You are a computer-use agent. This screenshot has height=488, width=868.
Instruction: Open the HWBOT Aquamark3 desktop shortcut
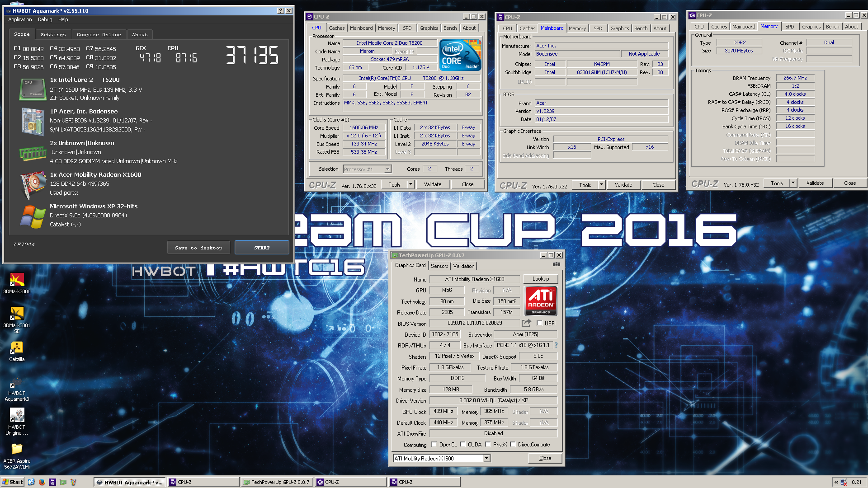17,389
